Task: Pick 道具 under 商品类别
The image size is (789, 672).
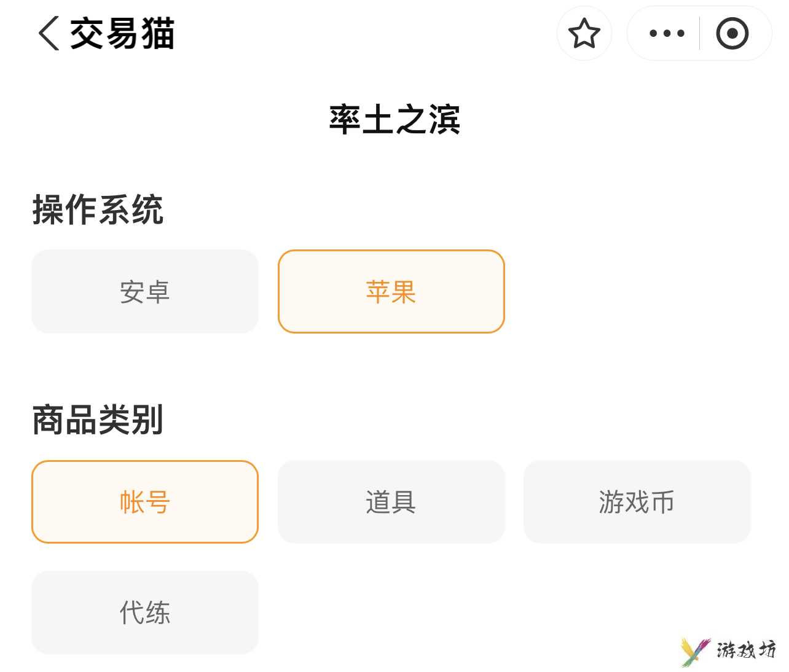Action: click(x=391, y=502)
